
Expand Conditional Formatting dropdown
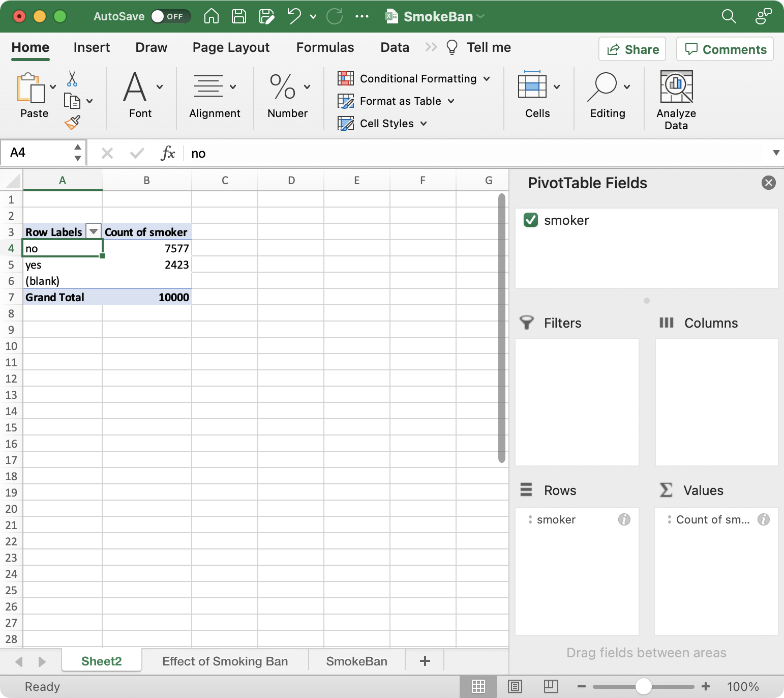(487, 79)
